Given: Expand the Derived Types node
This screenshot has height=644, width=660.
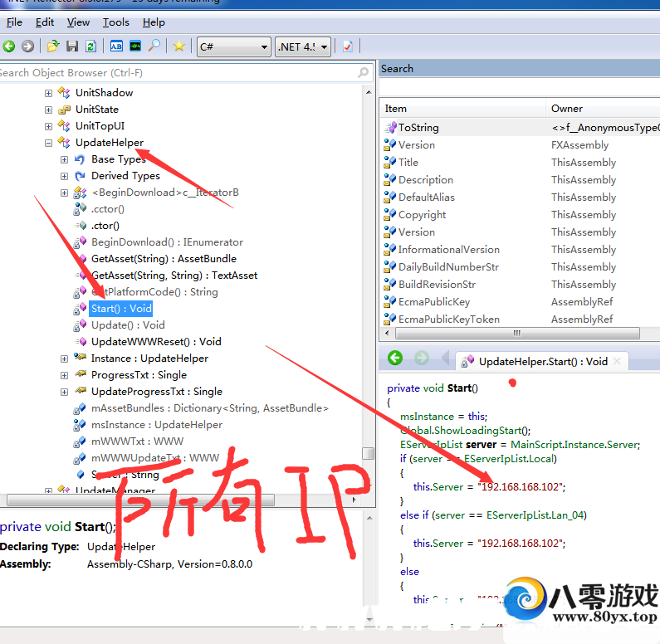Looking at the screenshot, I should [64, 176].
